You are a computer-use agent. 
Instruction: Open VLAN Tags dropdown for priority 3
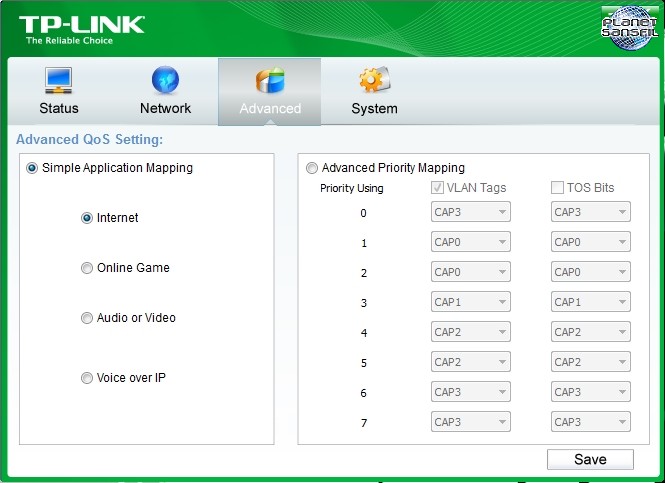(471, 302)
